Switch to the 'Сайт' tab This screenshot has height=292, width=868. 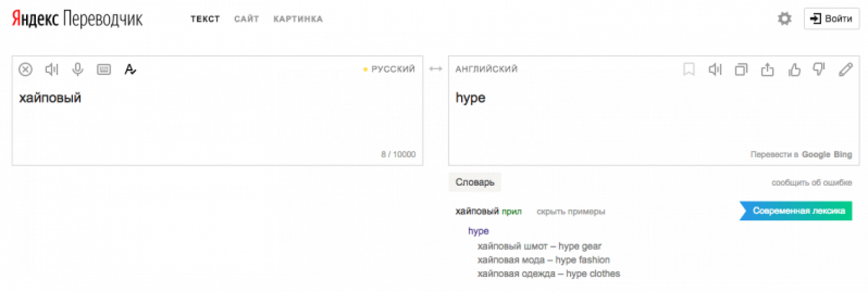247,19
